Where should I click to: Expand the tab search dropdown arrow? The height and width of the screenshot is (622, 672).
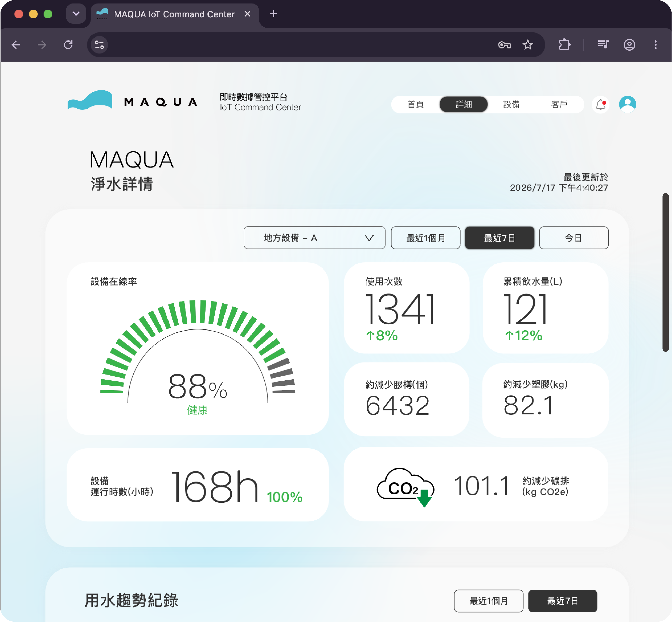(x=76, y=14)
